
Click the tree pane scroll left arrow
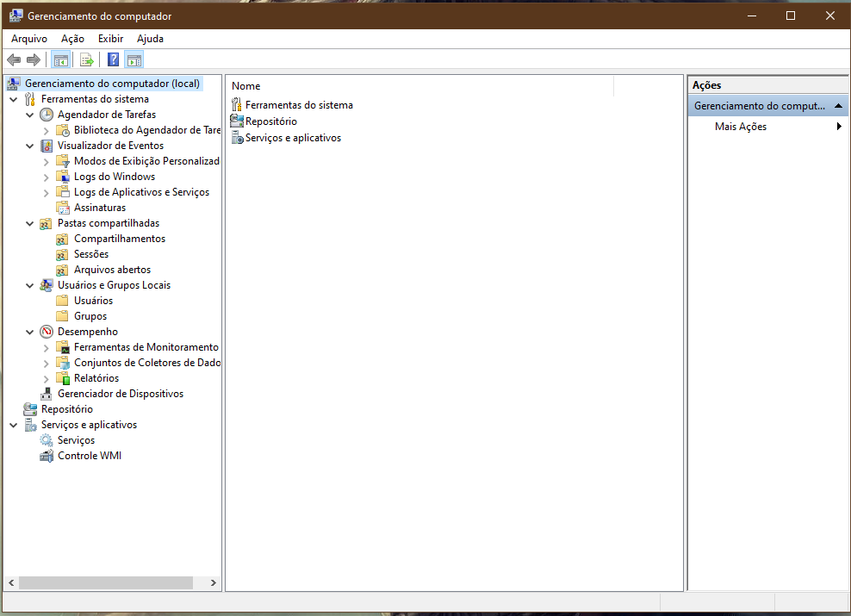(11, 583)
